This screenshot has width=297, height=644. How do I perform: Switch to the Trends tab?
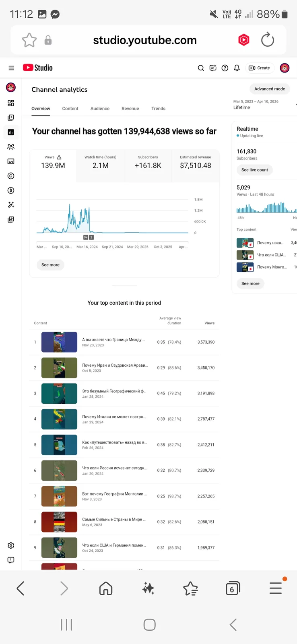[x=158, y=109]
